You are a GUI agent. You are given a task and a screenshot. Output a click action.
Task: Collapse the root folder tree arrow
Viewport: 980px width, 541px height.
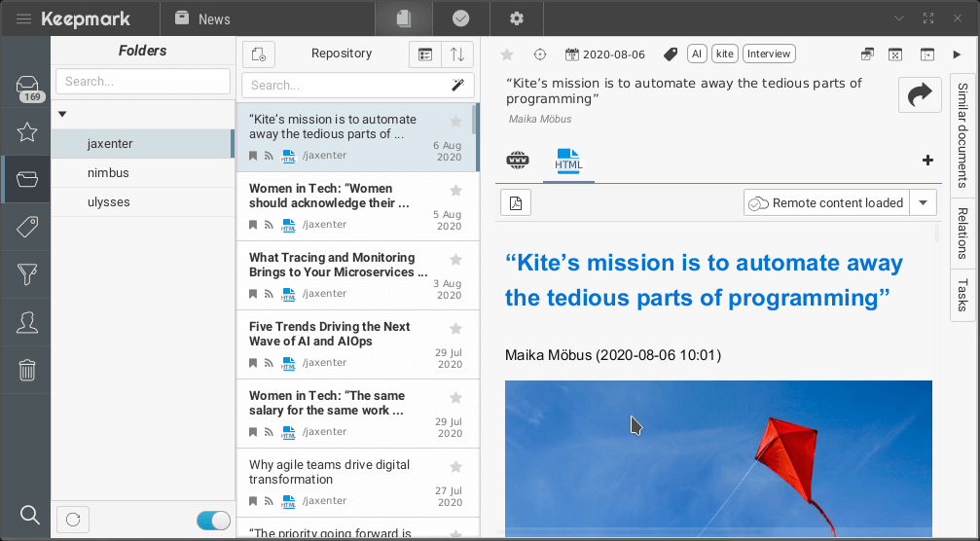coord(62,114)
